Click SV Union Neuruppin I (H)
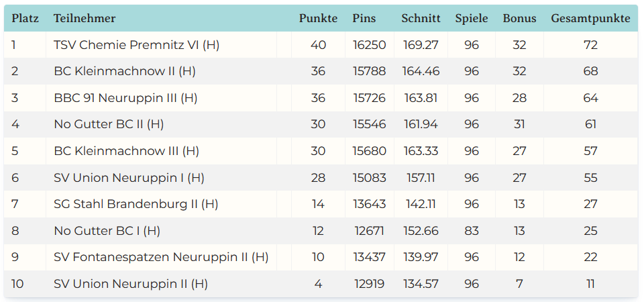 pyautogui.click(x=129, y=178)
